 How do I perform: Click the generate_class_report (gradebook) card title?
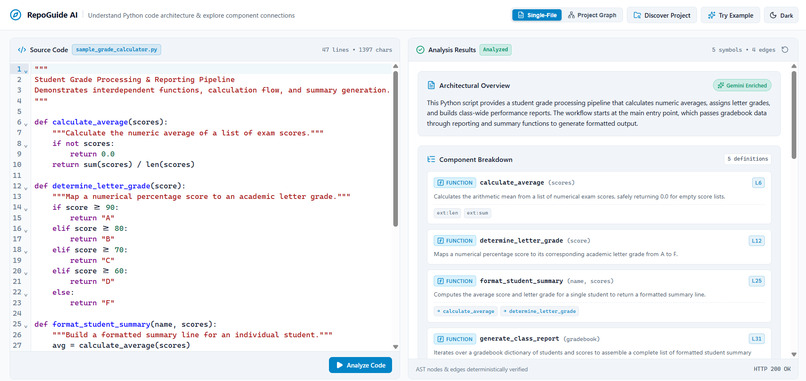539,339
